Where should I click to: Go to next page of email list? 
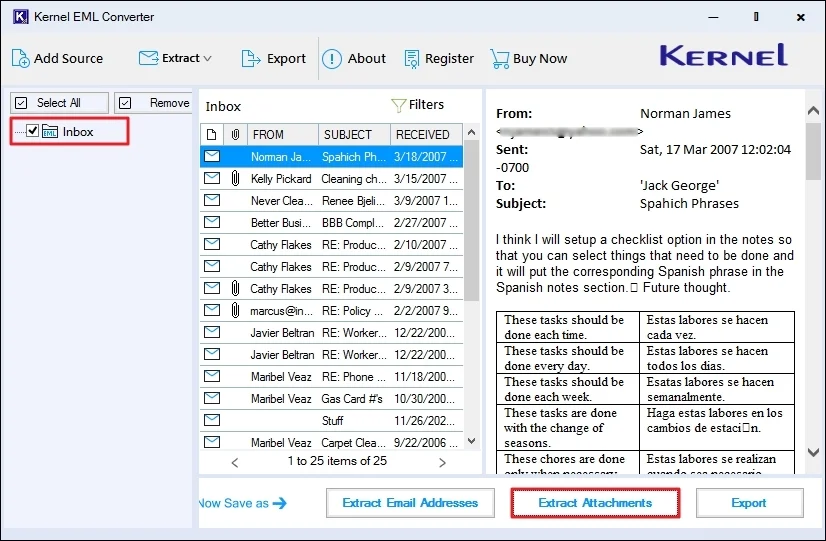click(442, 462)
